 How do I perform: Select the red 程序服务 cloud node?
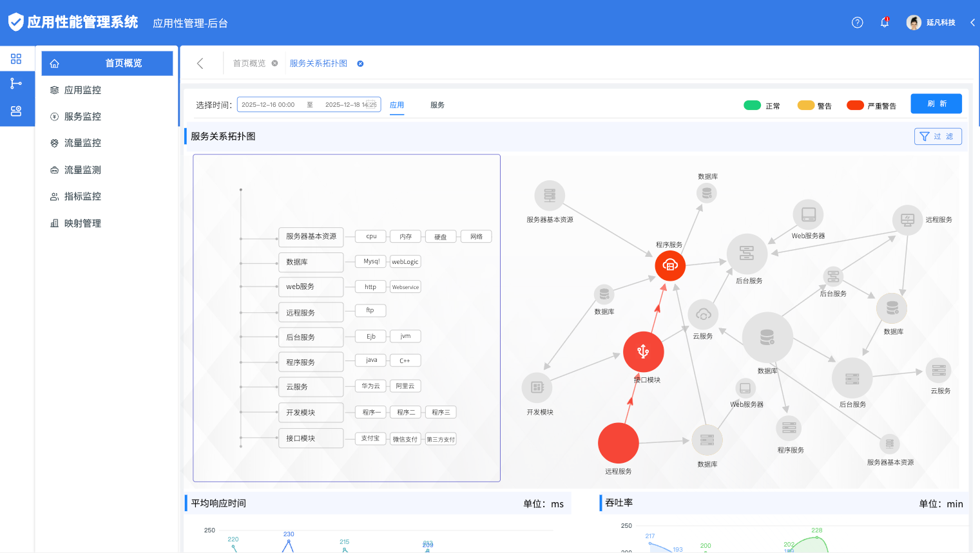coord(670,265)
